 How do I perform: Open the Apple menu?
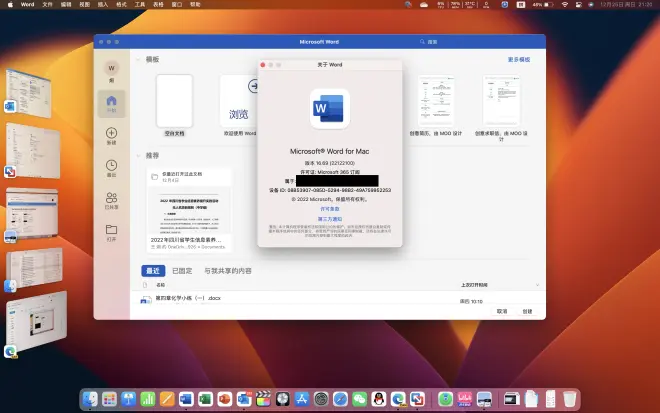click(x=11, y=5)
